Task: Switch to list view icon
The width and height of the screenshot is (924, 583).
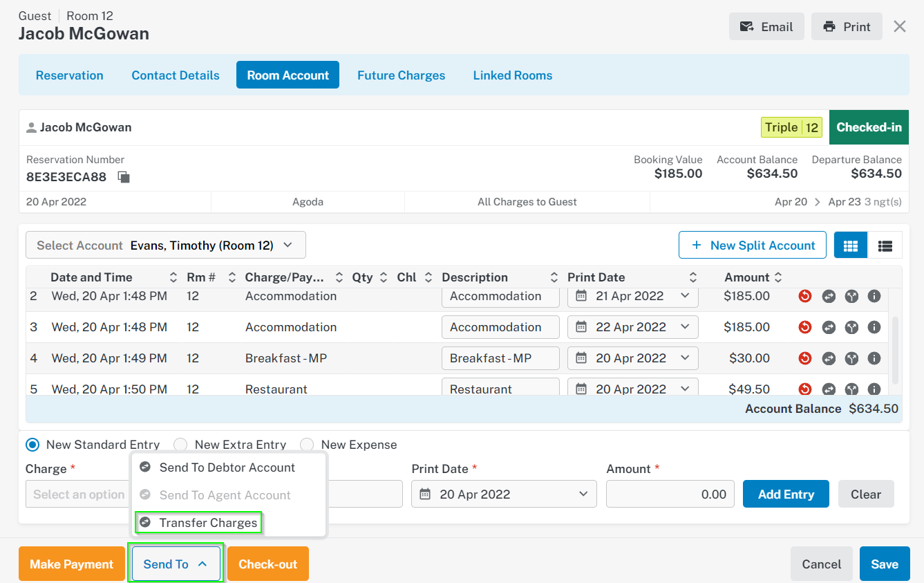Action: (x=885, y=246)
